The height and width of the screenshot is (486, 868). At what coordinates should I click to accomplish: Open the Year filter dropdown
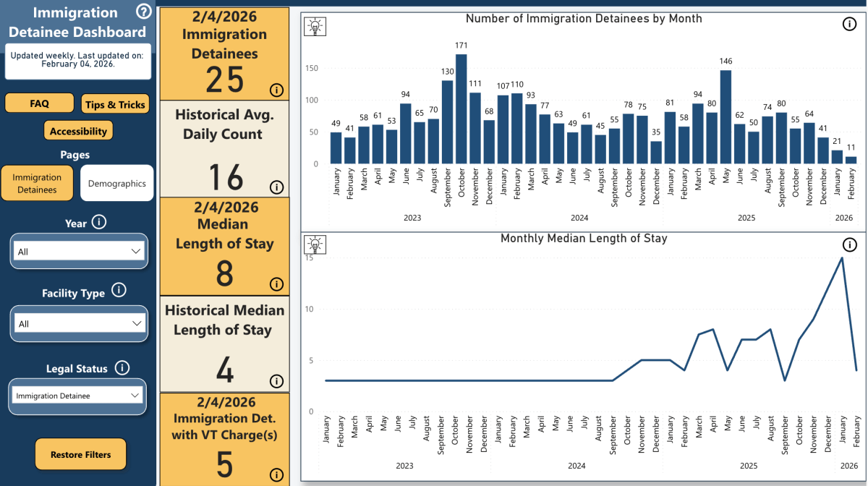(79, 250)
